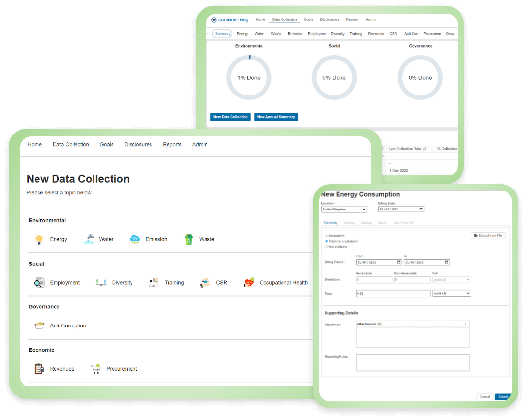Click the Water tap icon
Screen dimensions: 527x420
(89, 239)
